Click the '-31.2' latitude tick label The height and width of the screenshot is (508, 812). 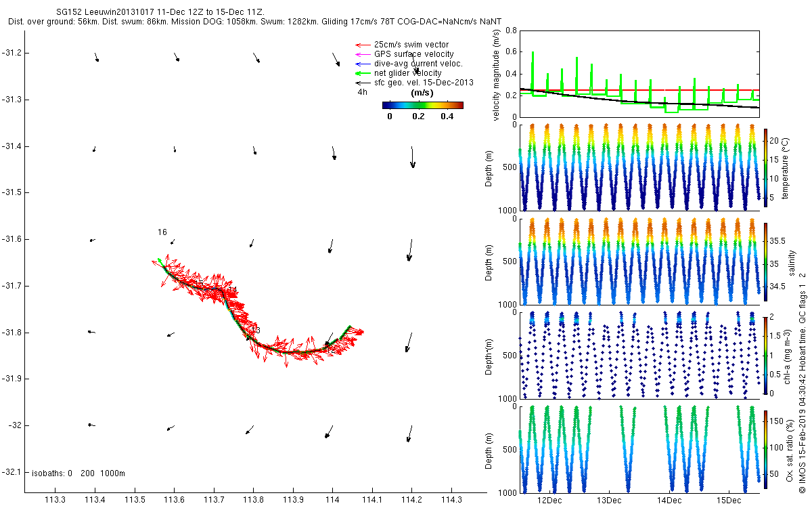(12, 53)
